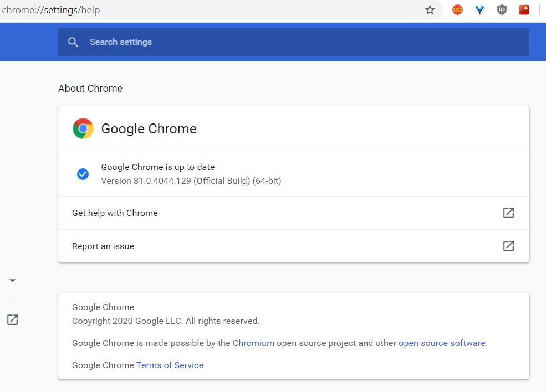The width and height of the screenshot is (546, 392).
Task: Bookmark this page with the star icon
Action: pos(430,10)
